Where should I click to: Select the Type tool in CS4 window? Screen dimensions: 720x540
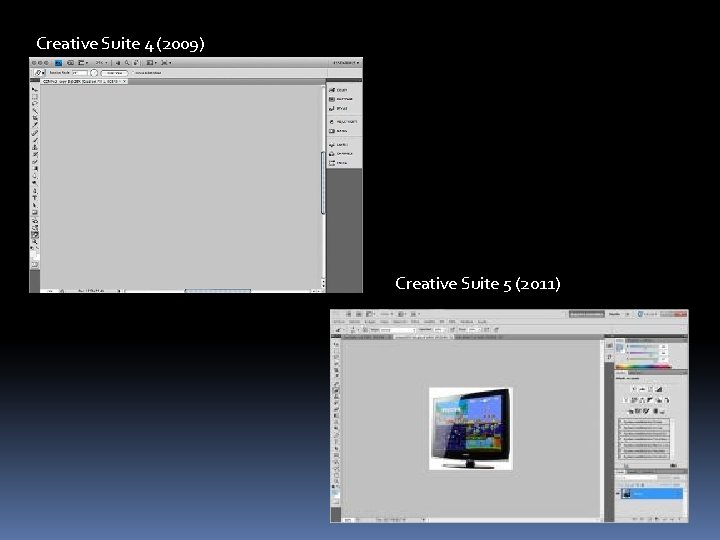coord(34,198)
